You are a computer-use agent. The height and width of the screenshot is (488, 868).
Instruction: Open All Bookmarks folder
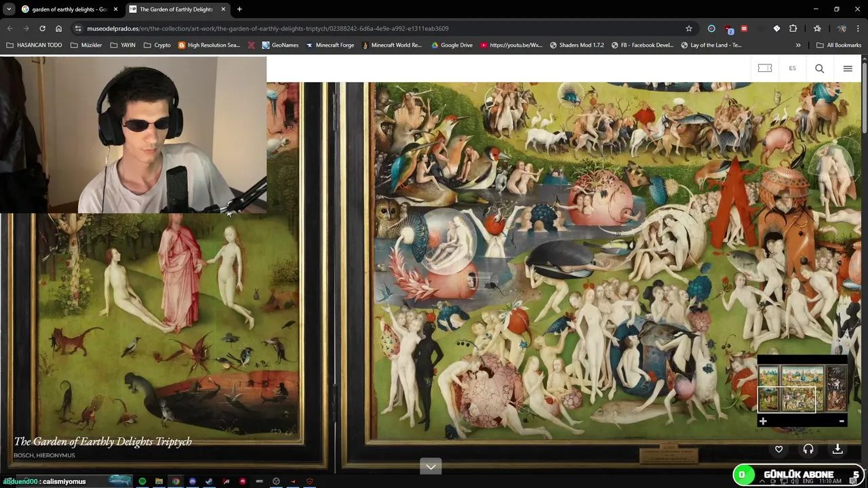click(x=839, y=45)
